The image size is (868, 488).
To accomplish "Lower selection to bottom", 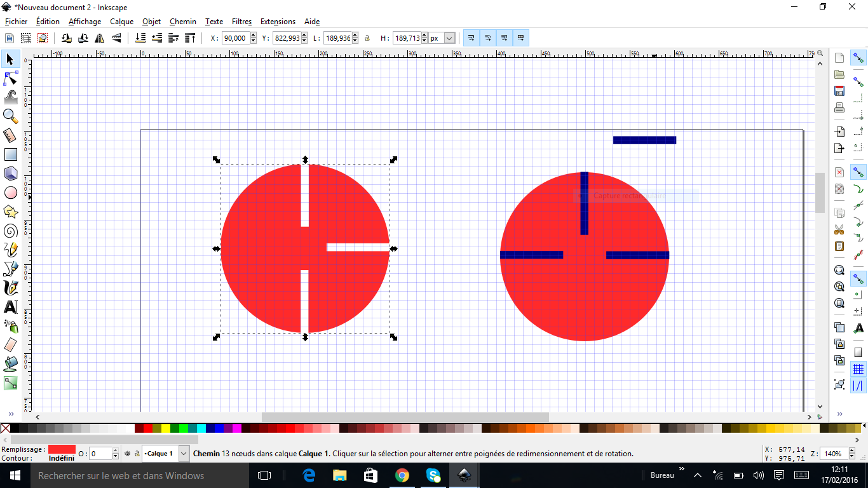I will pyautogui.click(x=140, y=38).
